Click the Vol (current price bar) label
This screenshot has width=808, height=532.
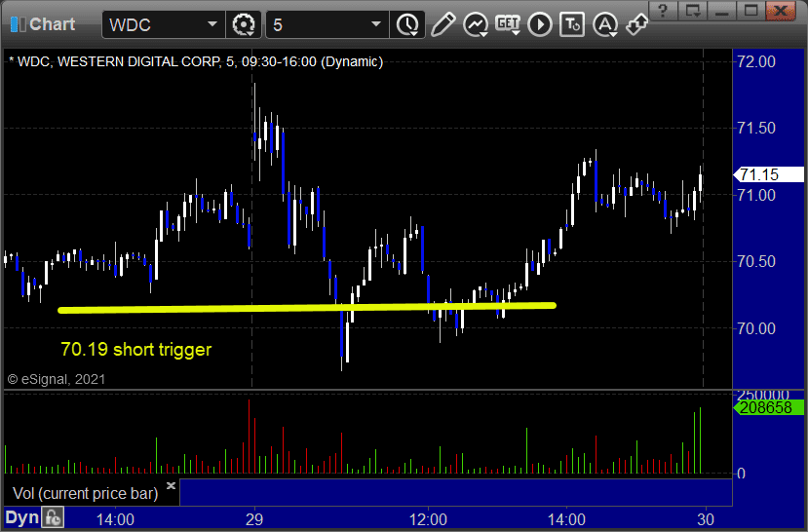[x=85, y=493]
